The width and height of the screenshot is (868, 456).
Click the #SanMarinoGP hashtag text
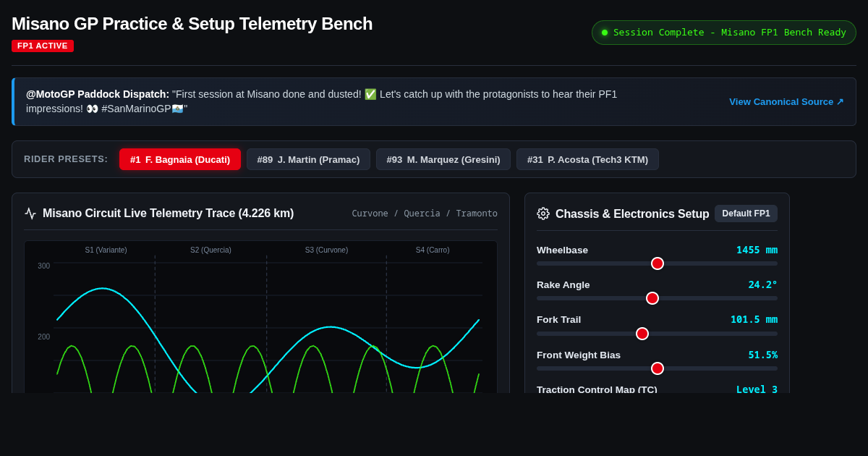[x=135, y=109]
